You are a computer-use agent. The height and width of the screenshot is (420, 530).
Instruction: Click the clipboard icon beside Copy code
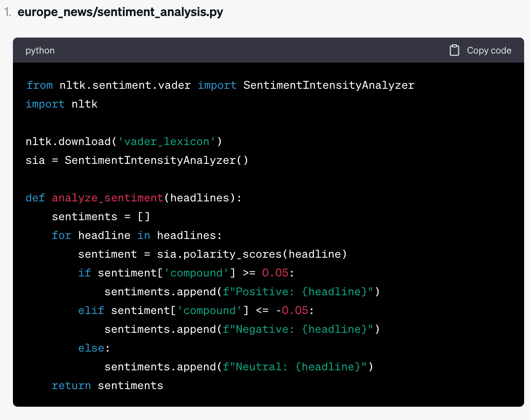coord(454,50)
